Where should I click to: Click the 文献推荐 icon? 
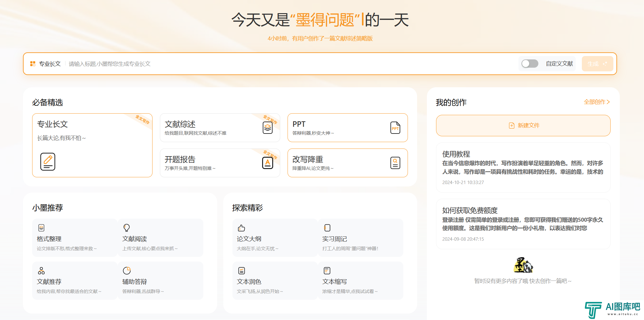[x=41, y=271]
